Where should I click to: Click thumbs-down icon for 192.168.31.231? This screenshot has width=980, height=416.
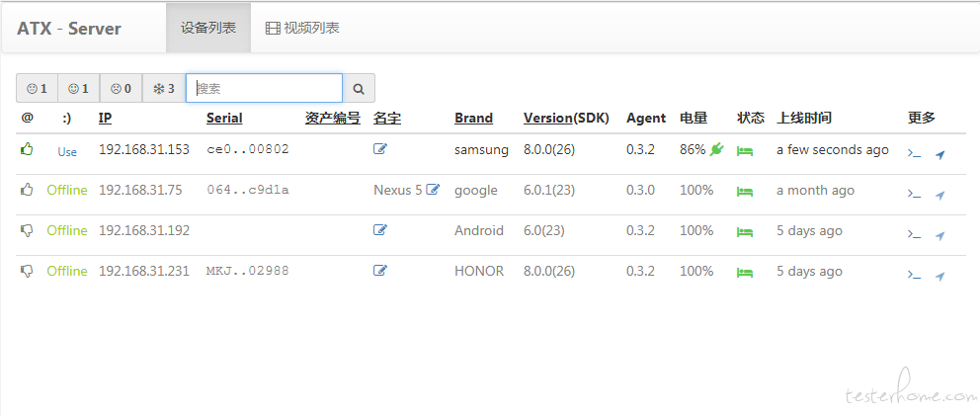click(27, 271)
